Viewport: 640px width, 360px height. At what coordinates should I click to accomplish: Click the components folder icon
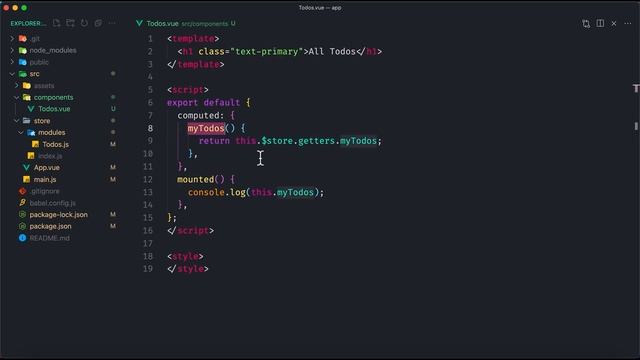click(27, 98)
